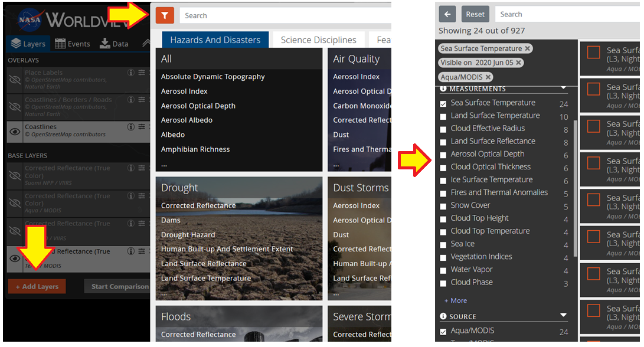Screen dimensions: 644x347
Task: Collapse the Measurements section arrow
Action: (x=564, y=88)
